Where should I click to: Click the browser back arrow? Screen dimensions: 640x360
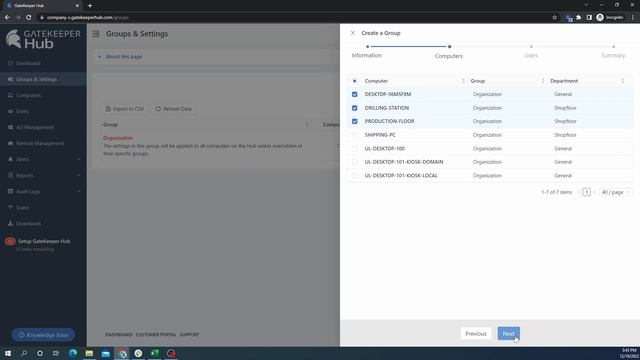(7, 18)
